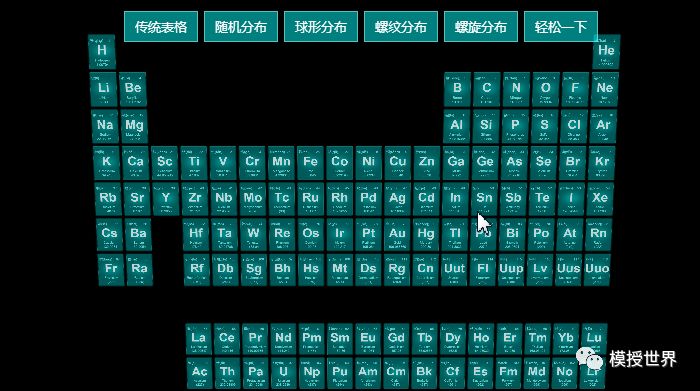Select the Hg element tile

tap(425, 235)
